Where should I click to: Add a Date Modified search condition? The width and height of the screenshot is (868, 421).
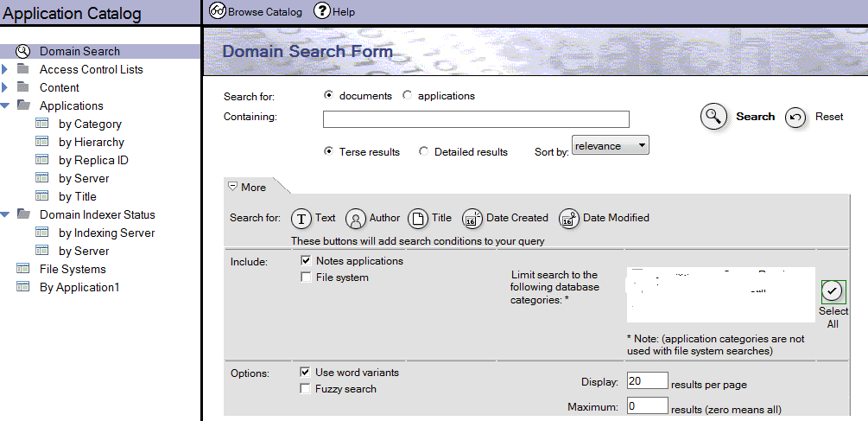tap(569, 219)
